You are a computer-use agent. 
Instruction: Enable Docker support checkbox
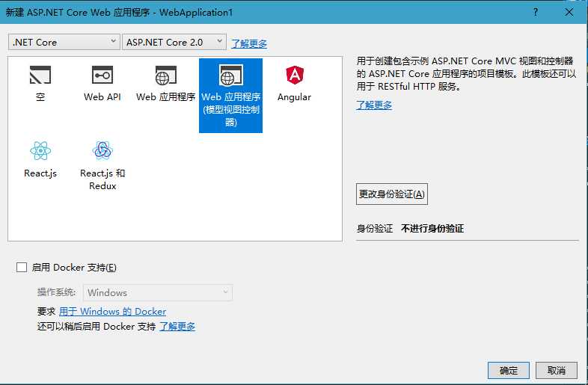(x=22, y=268)
